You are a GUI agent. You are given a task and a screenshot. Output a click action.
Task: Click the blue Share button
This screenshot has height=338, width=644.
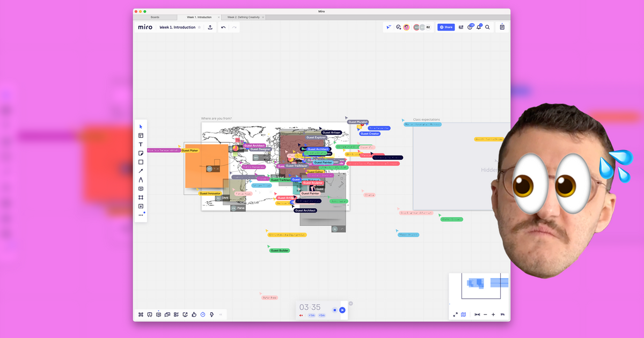[446, 27]
